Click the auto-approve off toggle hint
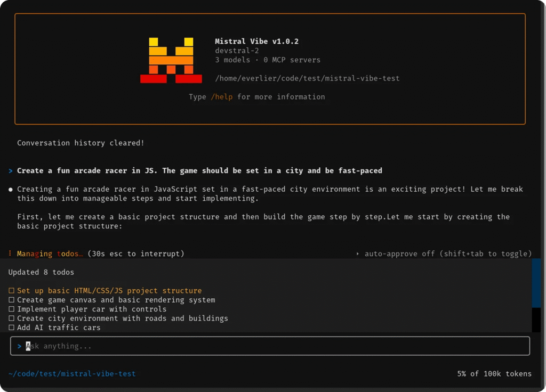 pos(448,254)
